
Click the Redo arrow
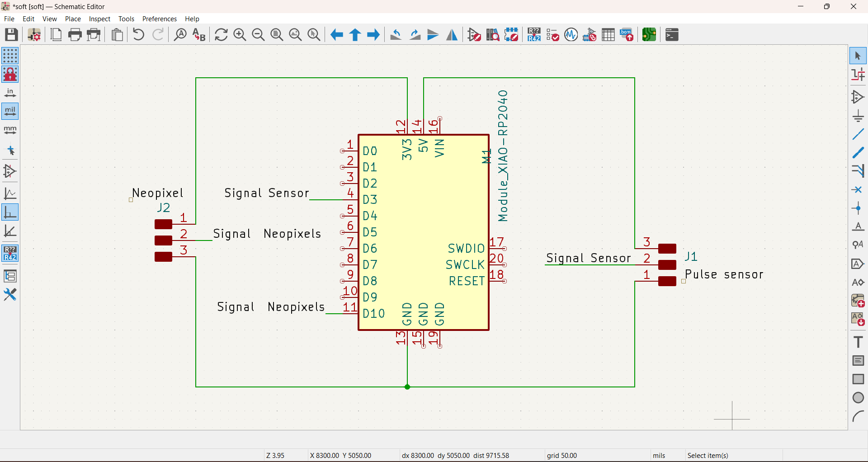coord(158,35)
